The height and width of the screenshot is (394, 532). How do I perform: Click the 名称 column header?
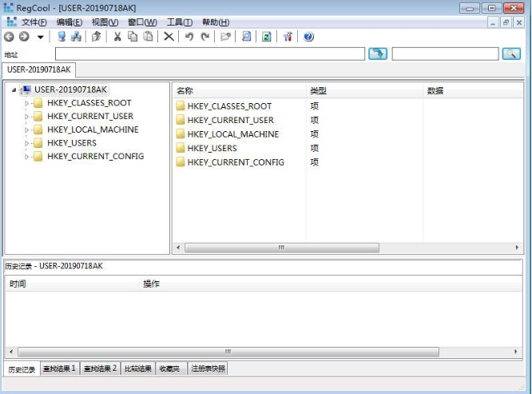(240, 90)
